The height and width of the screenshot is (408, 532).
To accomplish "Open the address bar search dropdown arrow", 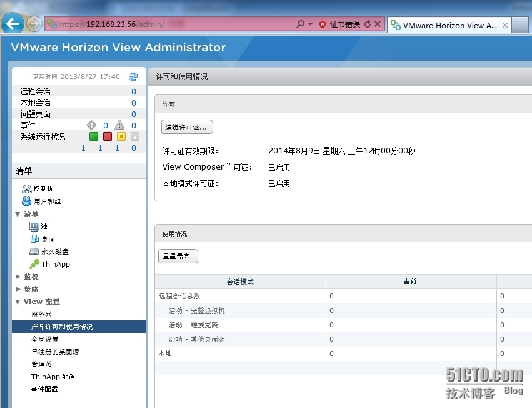I will click(310, 24).
